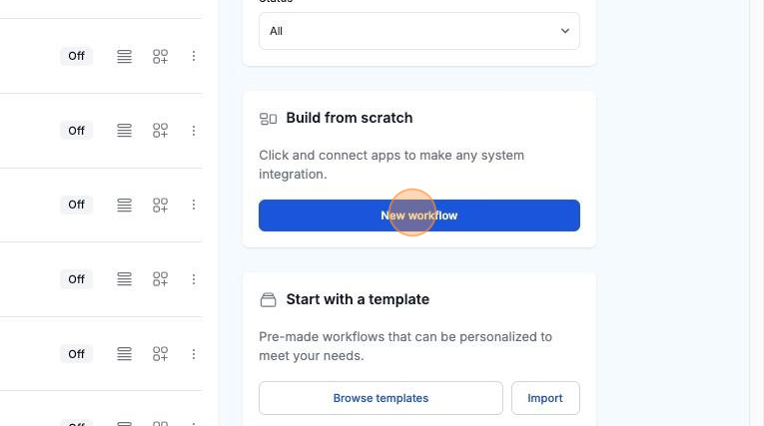Expand the three-dot menu in the fifth visible row
Image resolution: width=764 pixels, height=426 pixels.
194,354
